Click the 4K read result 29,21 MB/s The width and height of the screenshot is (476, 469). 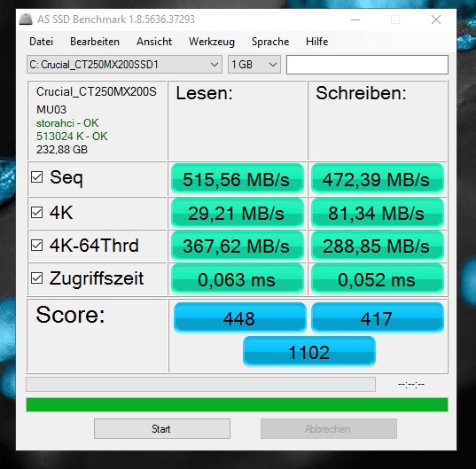(x=238, y=213)
